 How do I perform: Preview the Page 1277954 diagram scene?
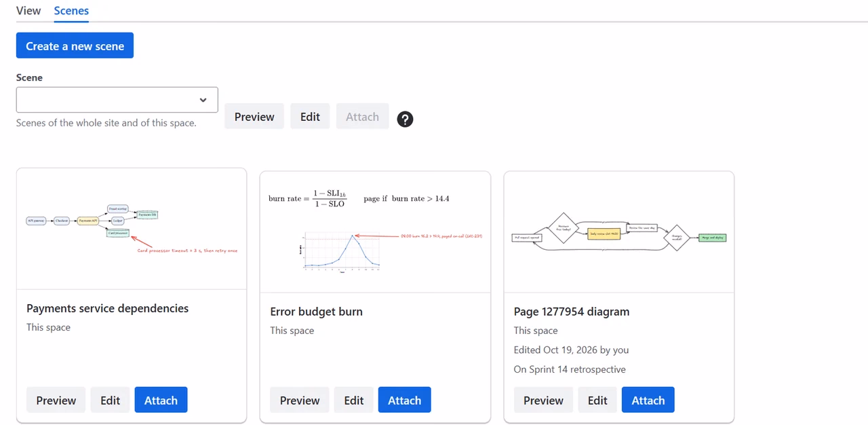[x=543, y=400]
